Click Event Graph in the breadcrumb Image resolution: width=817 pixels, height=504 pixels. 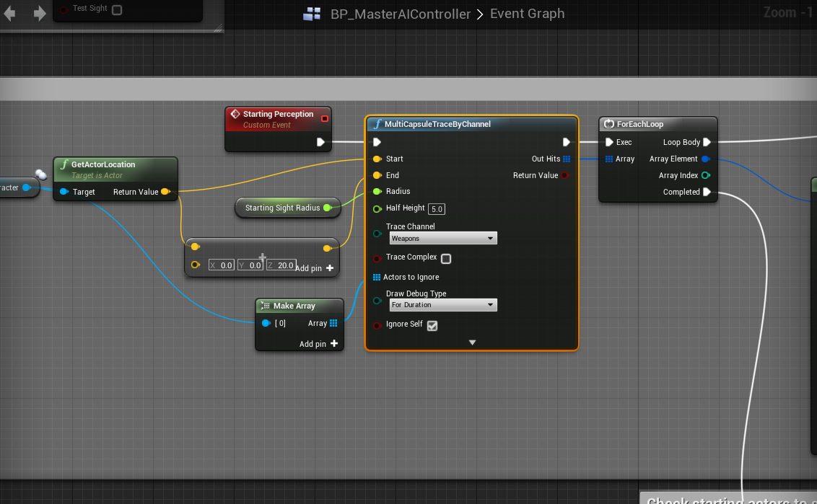coord(527,14)
